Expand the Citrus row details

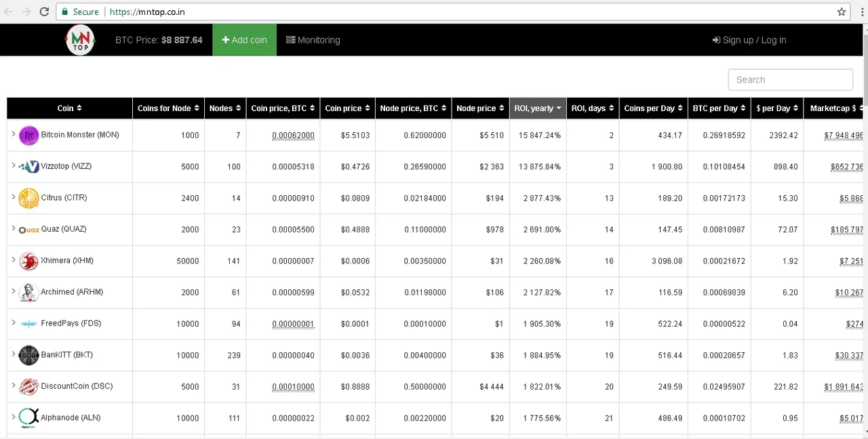point(13,197)
